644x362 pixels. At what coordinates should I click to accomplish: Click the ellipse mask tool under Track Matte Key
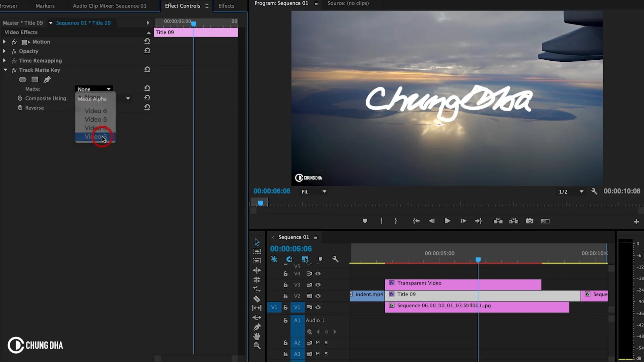(22, 80)
